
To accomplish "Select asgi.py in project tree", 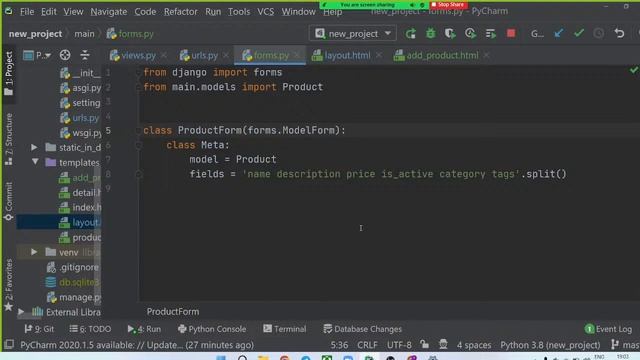I will 81,88.
